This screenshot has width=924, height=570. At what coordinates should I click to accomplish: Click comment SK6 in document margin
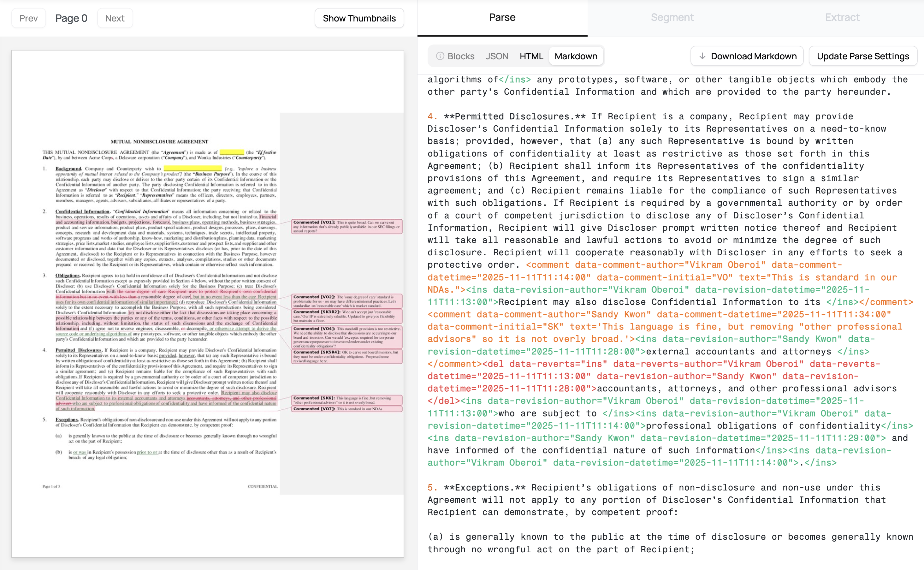(x=346, y=400)
